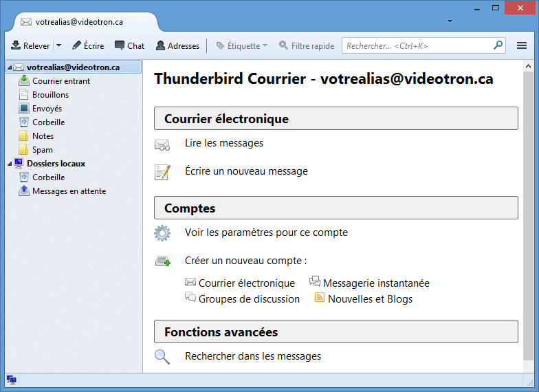Viewport: 539px width, 392px height.
Task: Select the votrealias@videotron.ca tab
Action: coord(86,22)
